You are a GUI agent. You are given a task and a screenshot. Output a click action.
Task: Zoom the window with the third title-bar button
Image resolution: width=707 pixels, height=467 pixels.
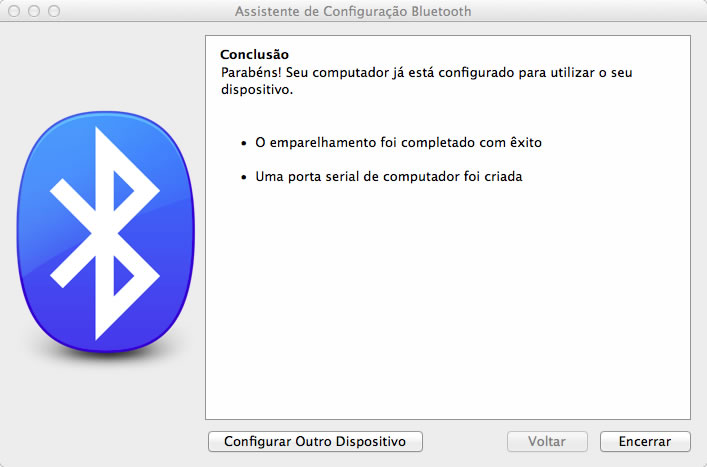[54, 11]
